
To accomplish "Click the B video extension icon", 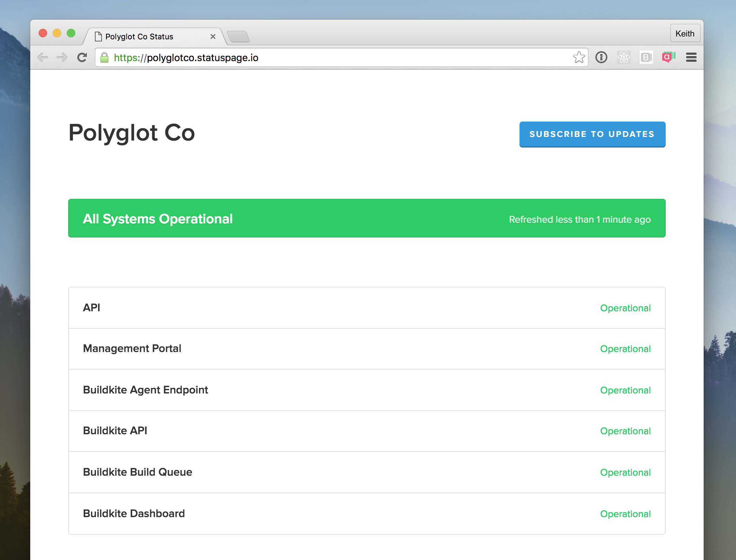I will pyautogui.click(x=647, y=57).
